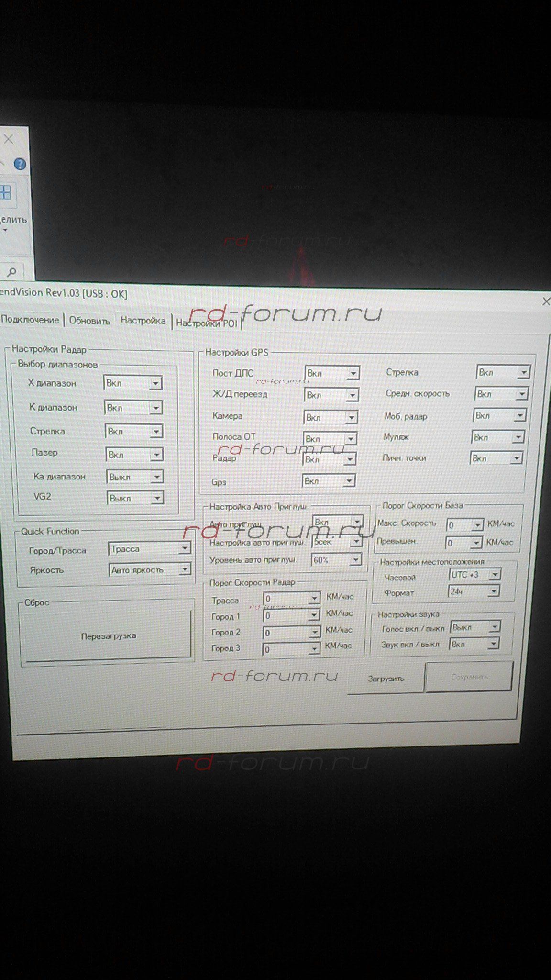The height and width of the screenshot is (980, 551).
Task: Open the Настройки POI tab
Action: [x=206, y=323]
